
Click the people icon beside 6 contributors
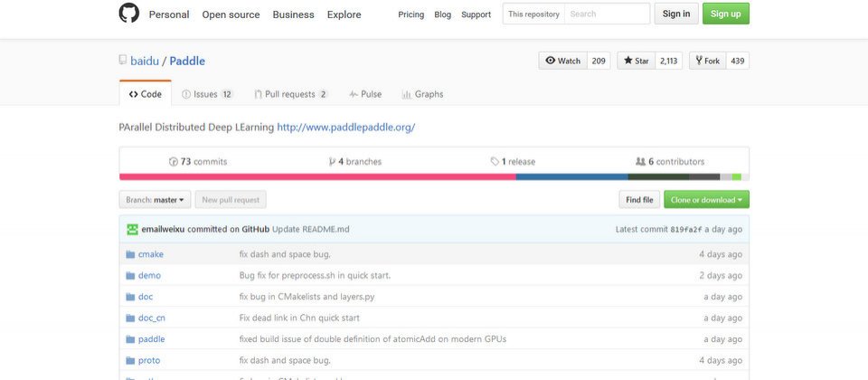click(x=640, y=162)
